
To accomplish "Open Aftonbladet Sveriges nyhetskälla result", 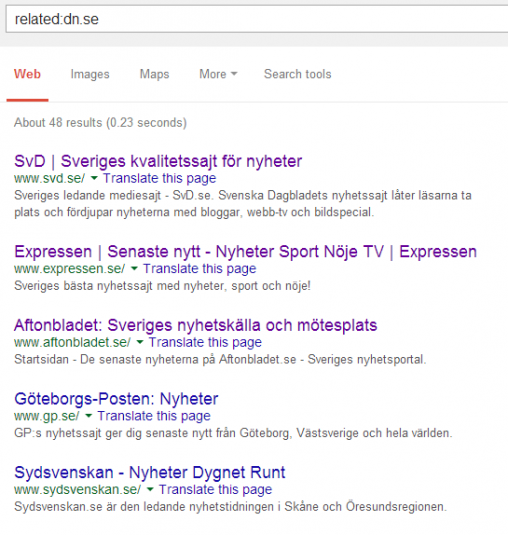I will click(x=195, y=325).
